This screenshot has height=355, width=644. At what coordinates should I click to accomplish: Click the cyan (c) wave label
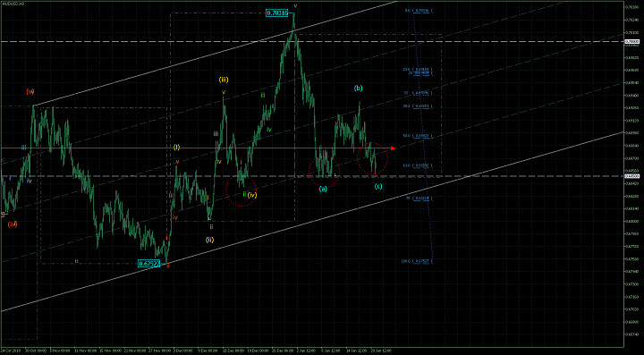[378, 186]
